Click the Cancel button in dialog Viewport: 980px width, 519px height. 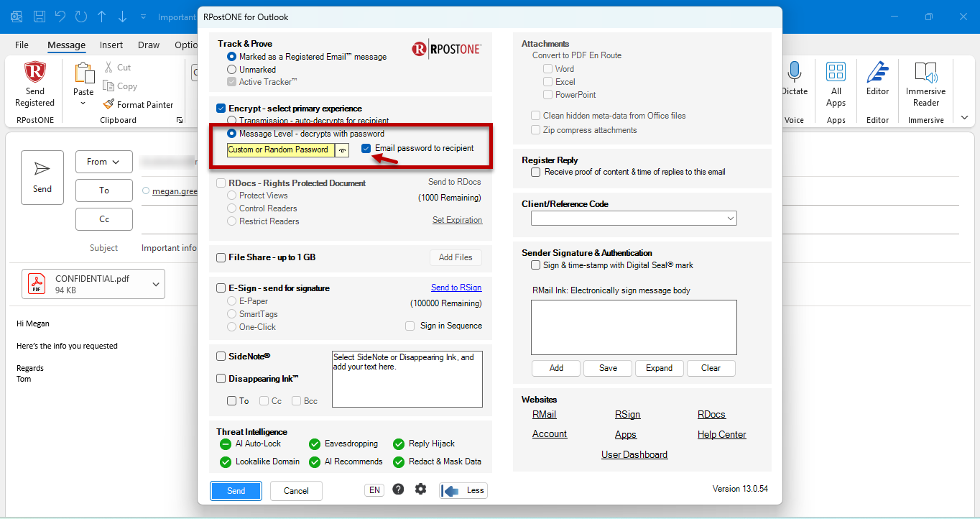[x=296, y=491]
